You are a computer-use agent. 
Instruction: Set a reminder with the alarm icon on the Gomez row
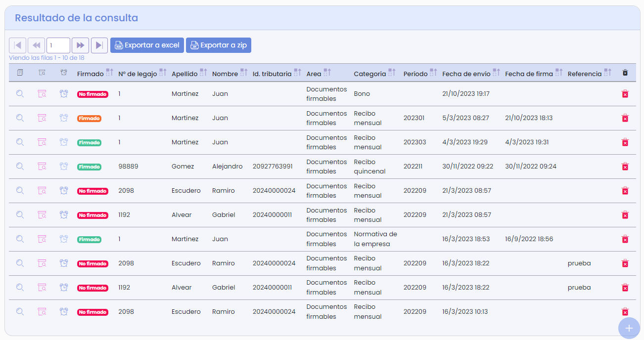[63, 167]
